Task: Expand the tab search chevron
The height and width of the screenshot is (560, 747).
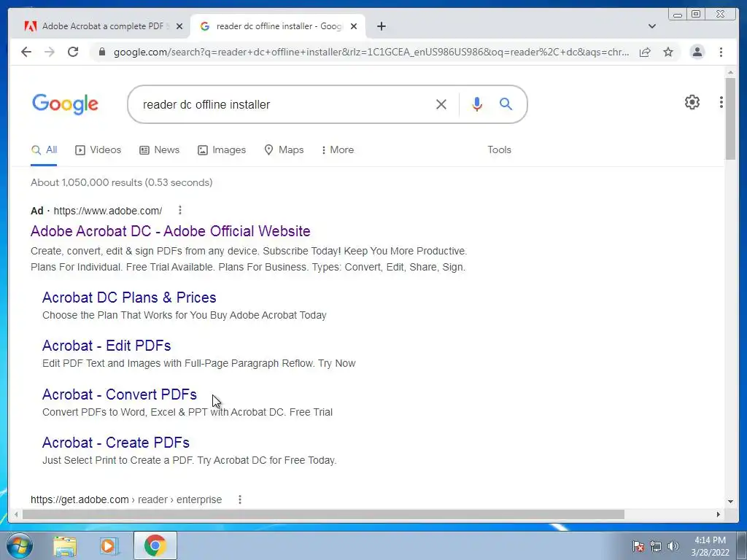Action: point(652,26)
